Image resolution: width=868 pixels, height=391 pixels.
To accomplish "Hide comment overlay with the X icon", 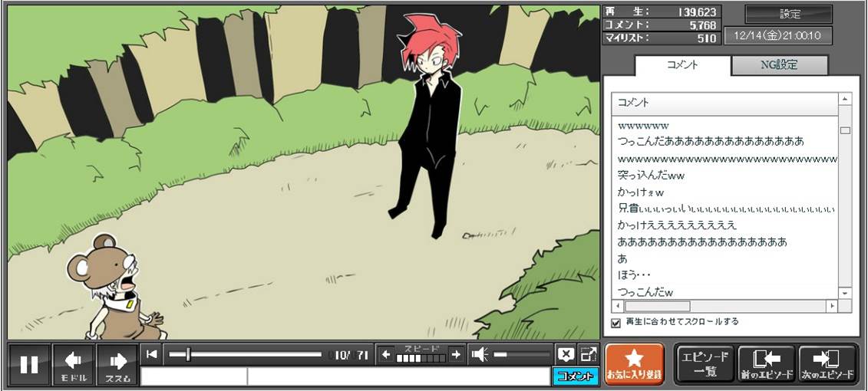I will pyautogui.click(x=566, y=354).
